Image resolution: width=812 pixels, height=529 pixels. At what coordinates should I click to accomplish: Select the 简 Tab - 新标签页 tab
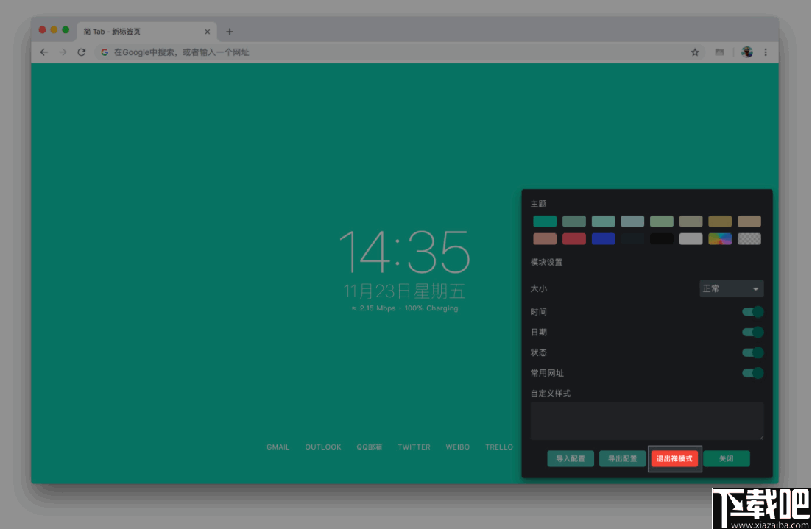click(147, 32)
